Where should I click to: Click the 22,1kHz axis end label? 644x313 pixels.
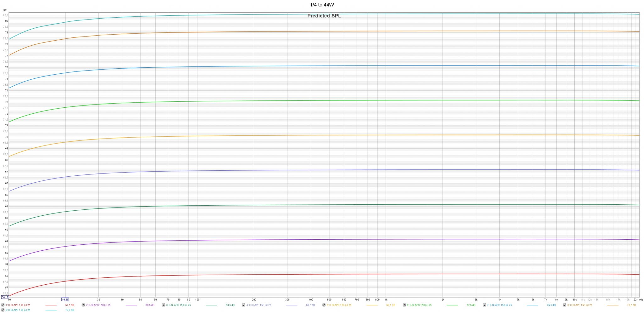click(638, 300)
